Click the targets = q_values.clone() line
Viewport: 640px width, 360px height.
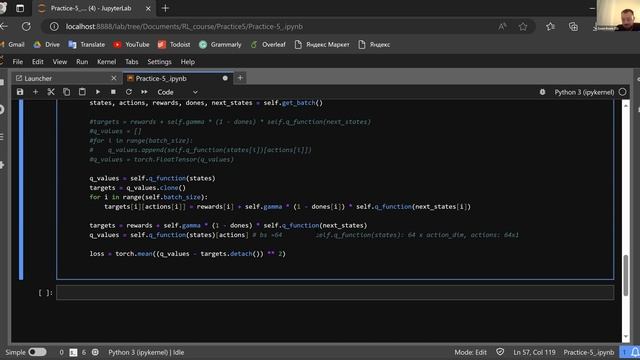[x=138, y=188]
